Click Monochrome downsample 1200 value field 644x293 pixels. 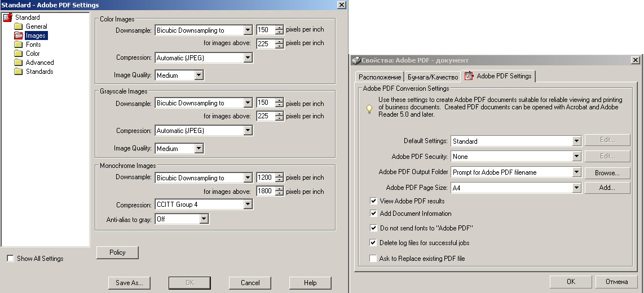(266, 177)
